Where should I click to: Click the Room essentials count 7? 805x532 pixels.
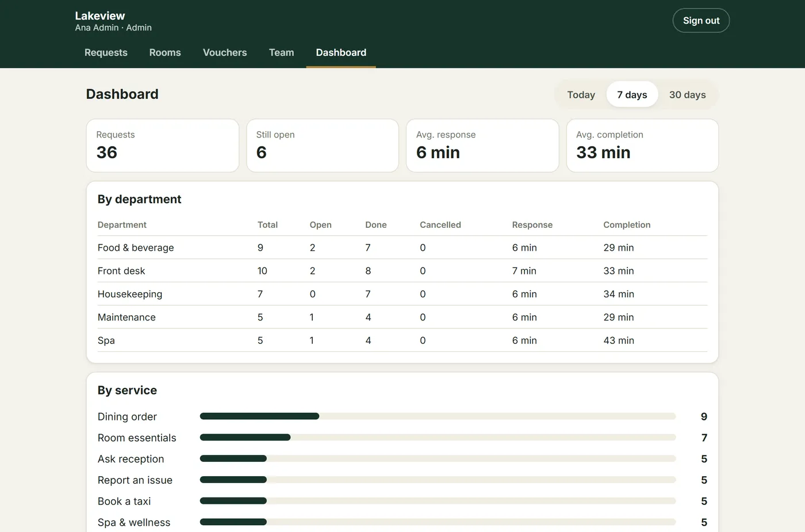(704, 438)
